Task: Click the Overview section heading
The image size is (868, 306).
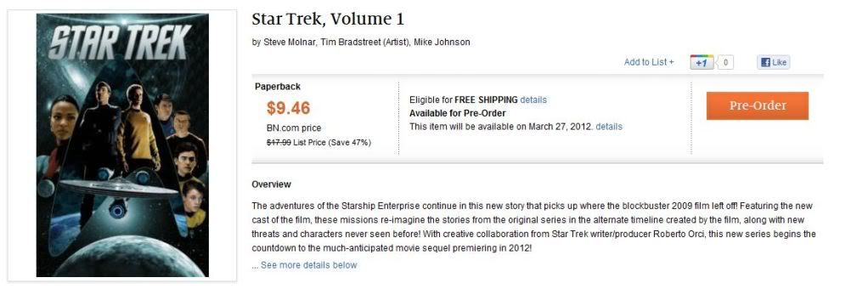Action: point(271,184)
